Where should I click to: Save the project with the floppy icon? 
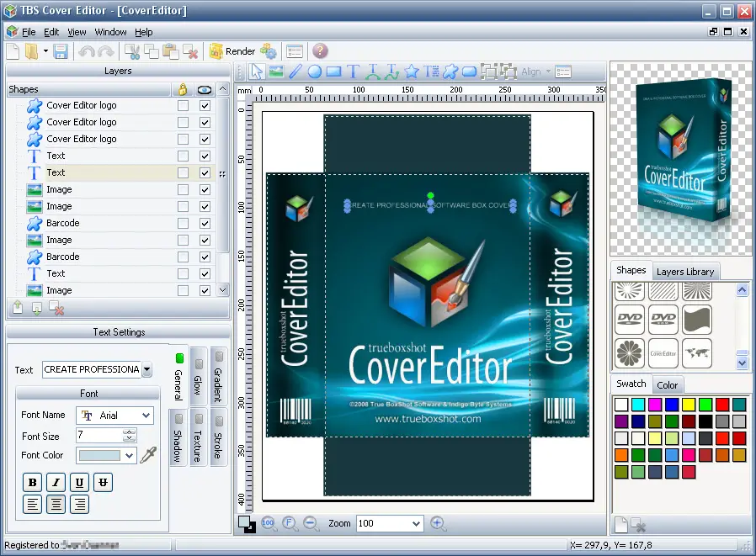coord(61,51)
